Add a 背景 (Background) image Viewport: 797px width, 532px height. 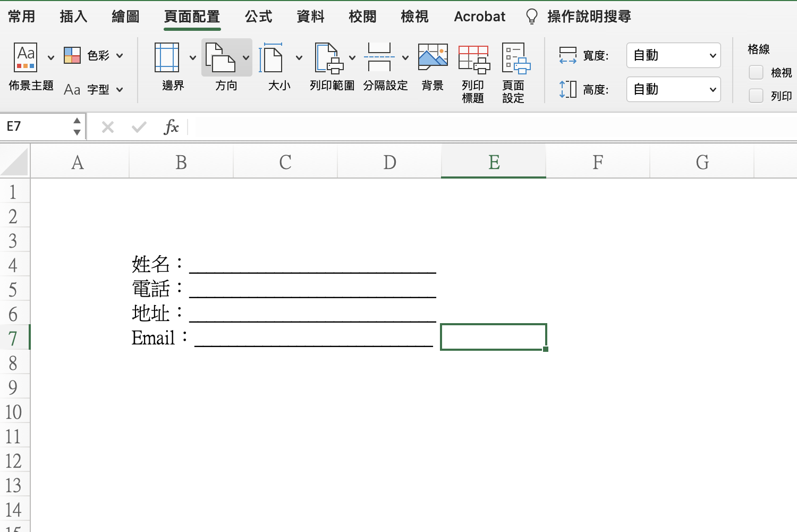(432, 66)
